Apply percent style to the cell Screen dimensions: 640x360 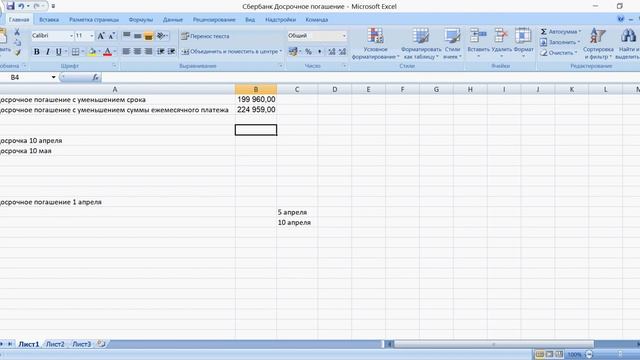coord(308,51)
